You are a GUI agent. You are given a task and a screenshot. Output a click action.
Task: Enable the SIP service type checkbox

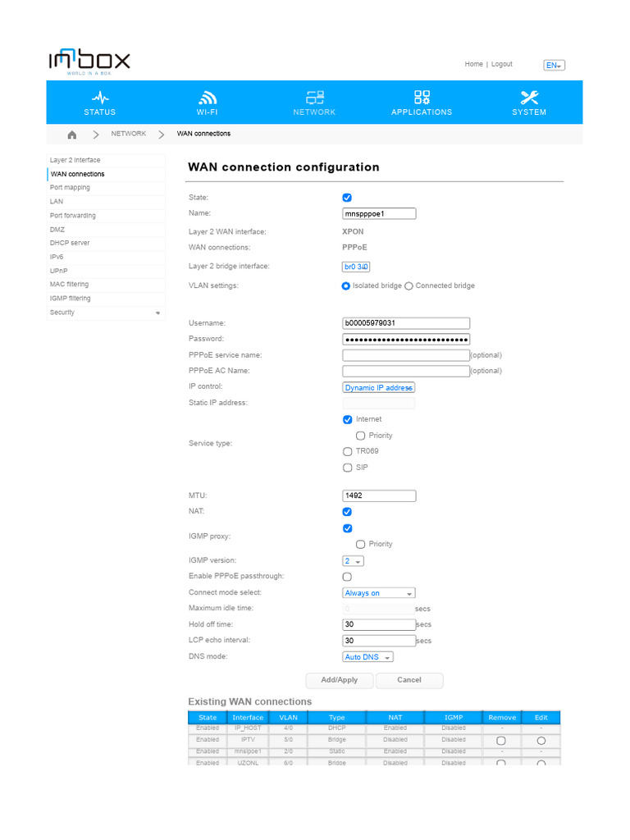pos(347,468)
